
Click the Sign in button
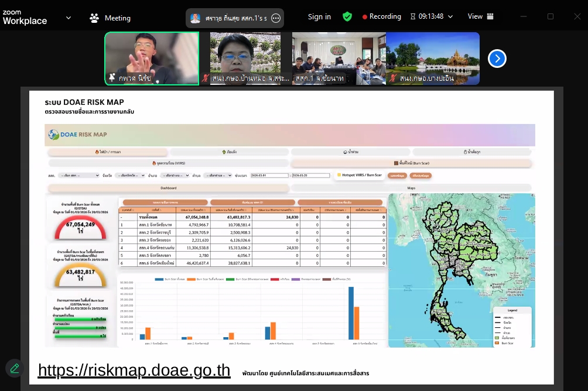tap(319, 17)
